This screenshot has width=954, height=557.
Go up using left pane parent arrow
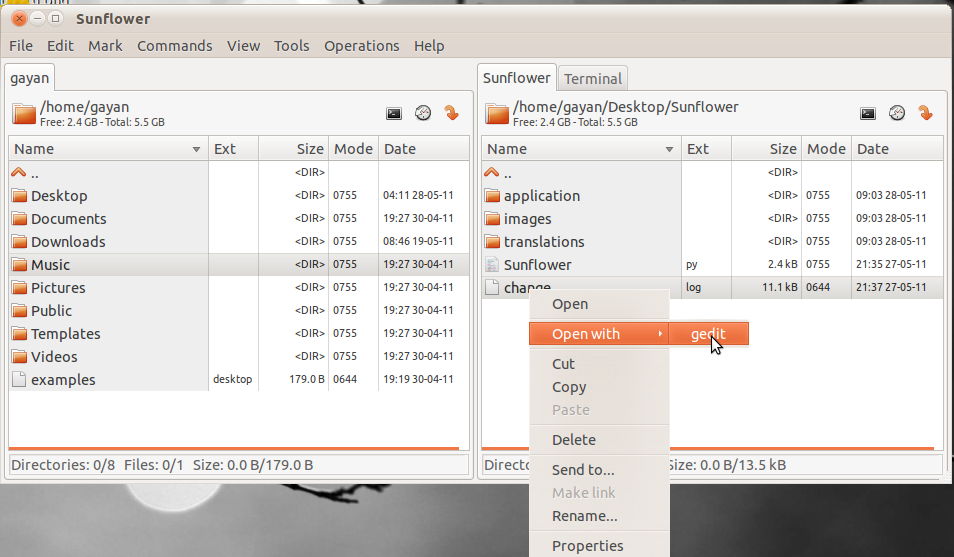tap(19, 173)
